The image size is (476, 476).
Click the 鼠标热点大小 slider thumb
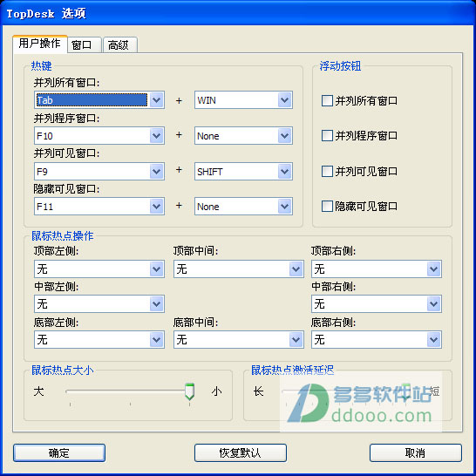coord(190,392)
